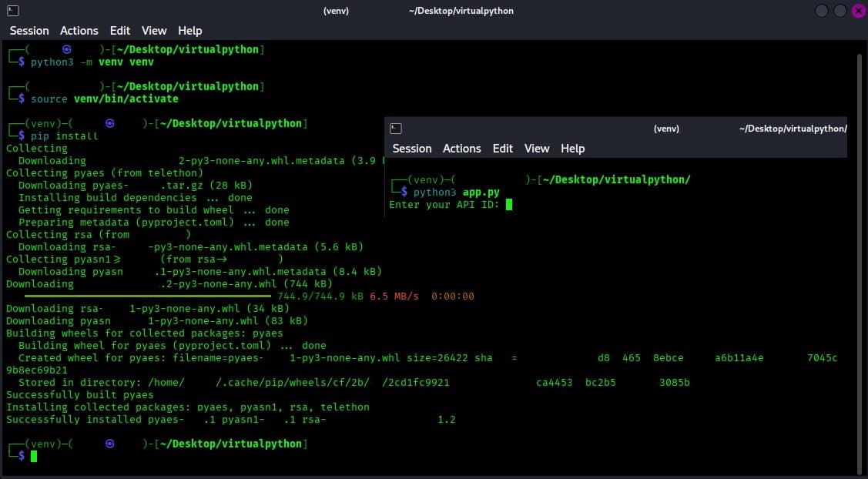
Task: Click the 'Enter your API ID:' prompt text
Action: [444, 204]
